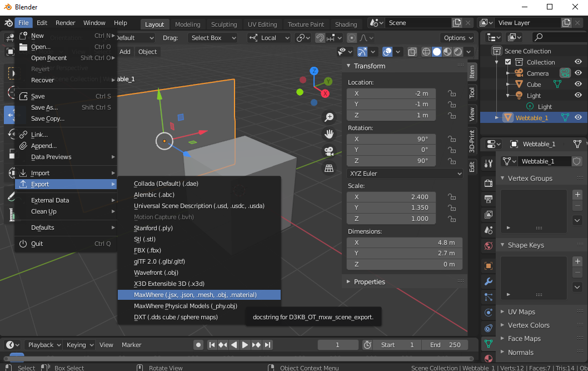Hide the Cube with its eye icon

(578, 84)
